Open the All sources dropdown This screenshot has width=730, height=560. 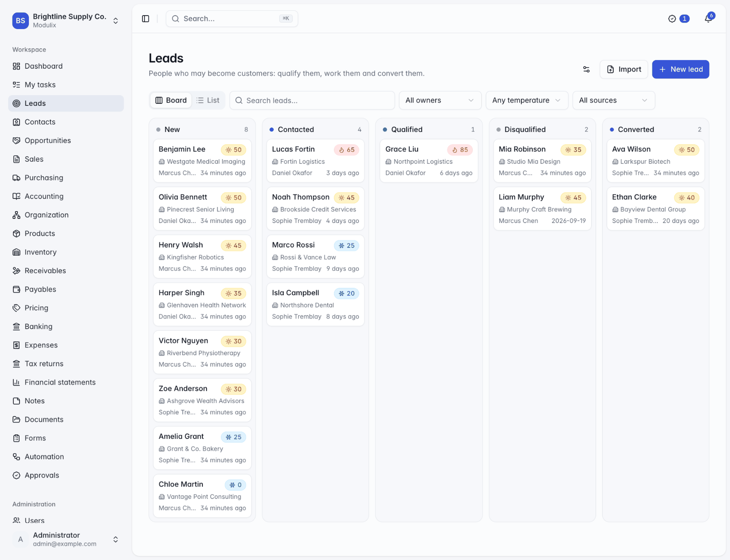point(614,100)
